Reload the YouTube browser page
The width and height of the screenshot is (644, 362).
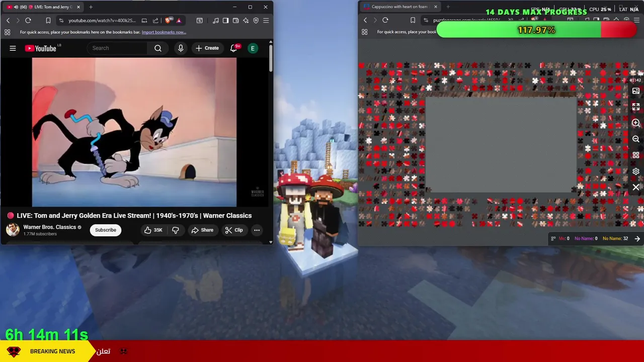click(28, 21)
